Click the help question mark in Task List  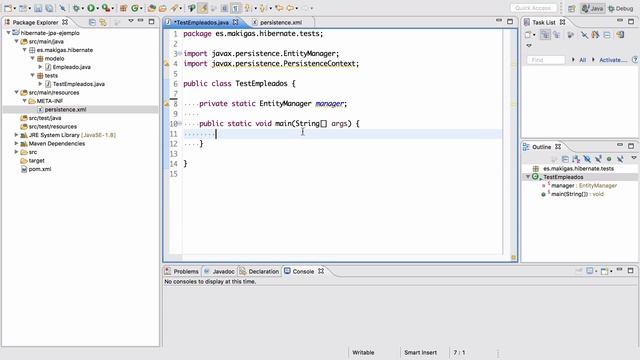pyautogui.click(x=635, y=60)
